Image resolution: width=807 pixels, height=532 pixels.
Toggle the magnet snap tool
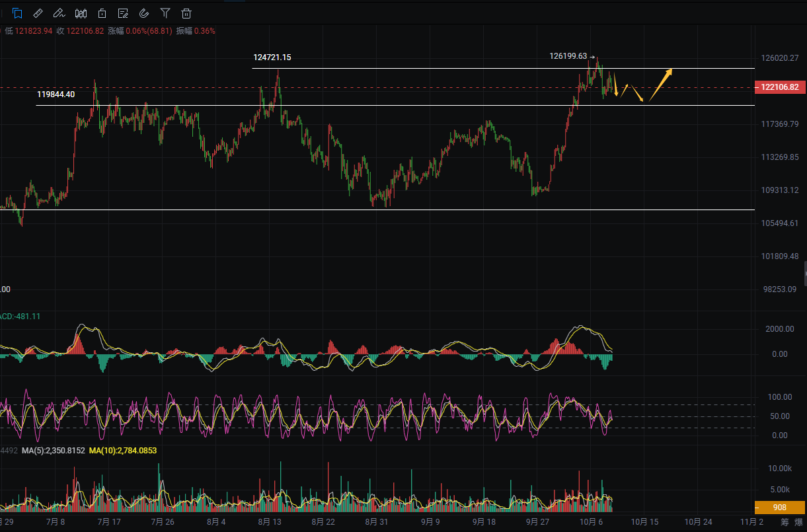click(144, 13)
